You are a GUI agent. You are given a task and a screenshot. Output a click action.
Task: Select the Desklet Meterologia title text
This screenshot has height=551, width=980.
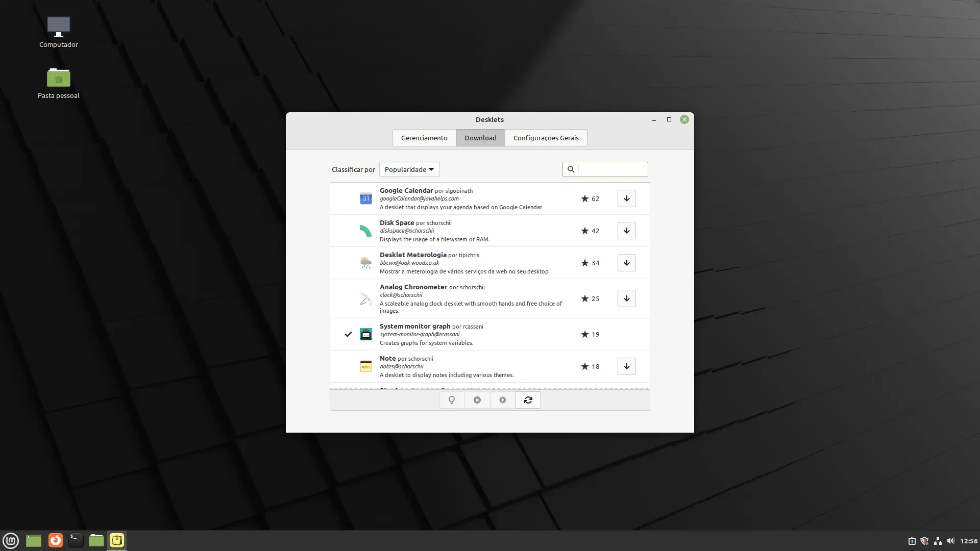(413, 255)
